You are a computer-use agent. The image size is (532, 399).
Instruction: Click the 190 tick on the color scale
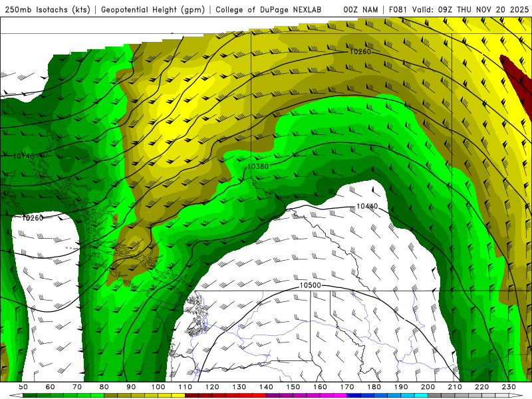[401, 387]
